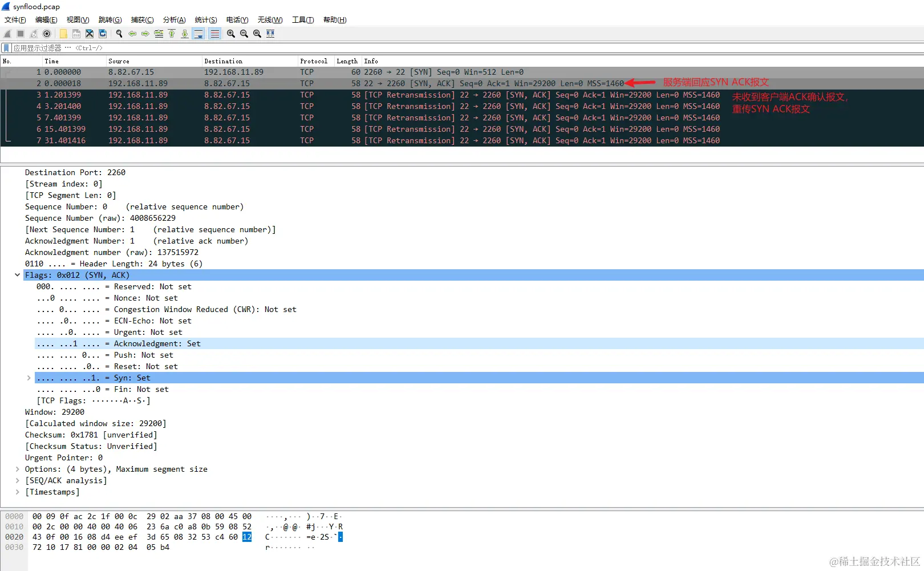Open the 视图(V) menu
The height and width of the screenshot is (571, 924).
pyautogui.click(x=78, y=20)
